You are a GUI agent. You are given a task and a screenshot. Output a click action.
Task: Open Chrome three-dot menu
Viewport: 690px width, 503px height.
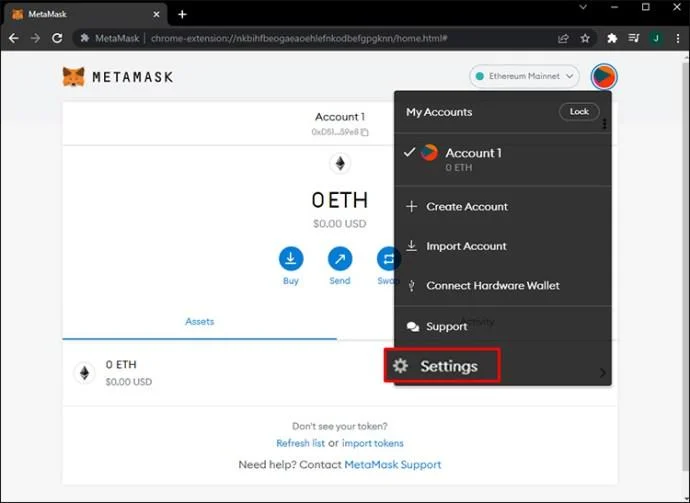(678, 38)
